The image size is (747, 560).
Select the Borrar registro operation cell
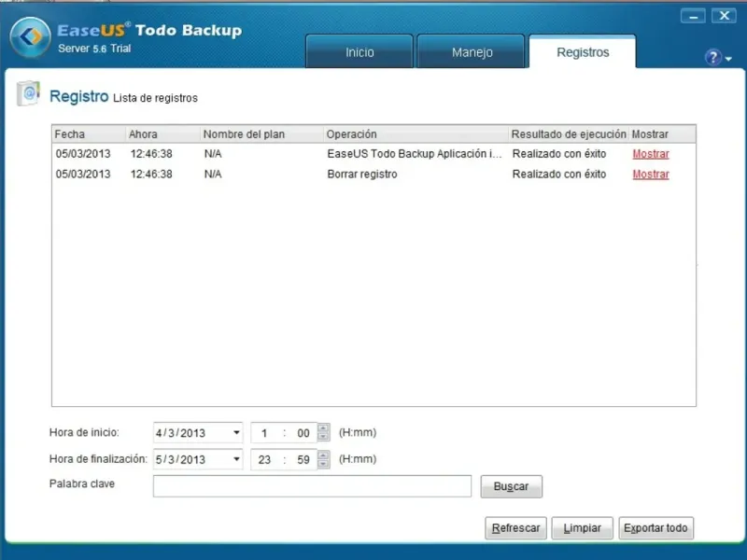tap(362, 175)
